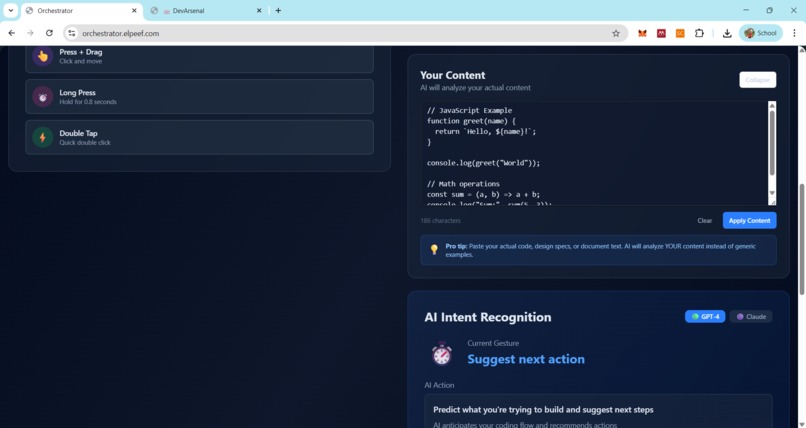The width and height of the screenshot is (806, 428).
Task: Click the textarea scroll up arrow
Action: [772, 106]
